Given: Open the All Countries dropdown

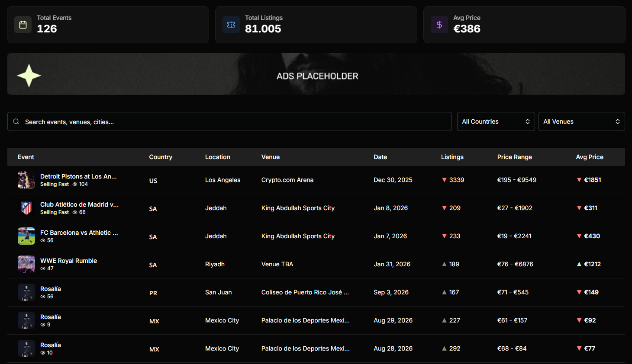Looking at the screenshot, I should (496, 121).
